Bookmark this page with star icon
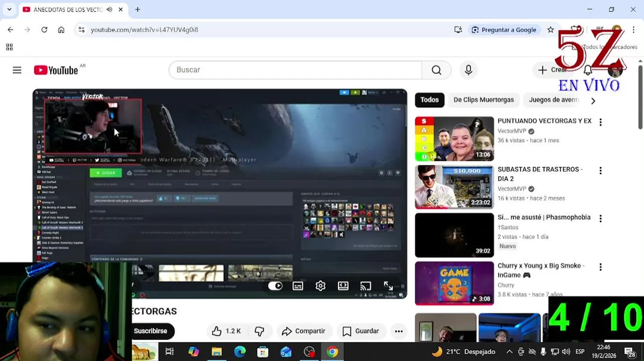 [x=551, y=30]
